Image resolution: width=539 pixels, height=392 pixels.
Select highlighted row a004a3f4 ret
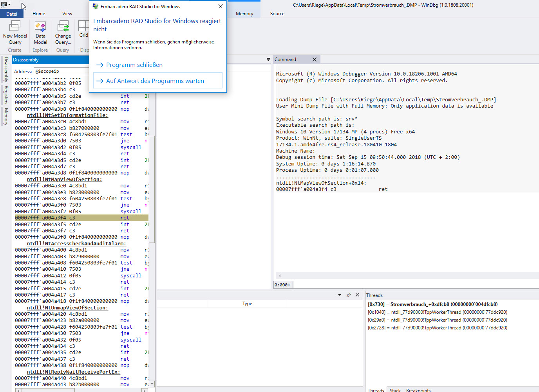coord(81,218)
